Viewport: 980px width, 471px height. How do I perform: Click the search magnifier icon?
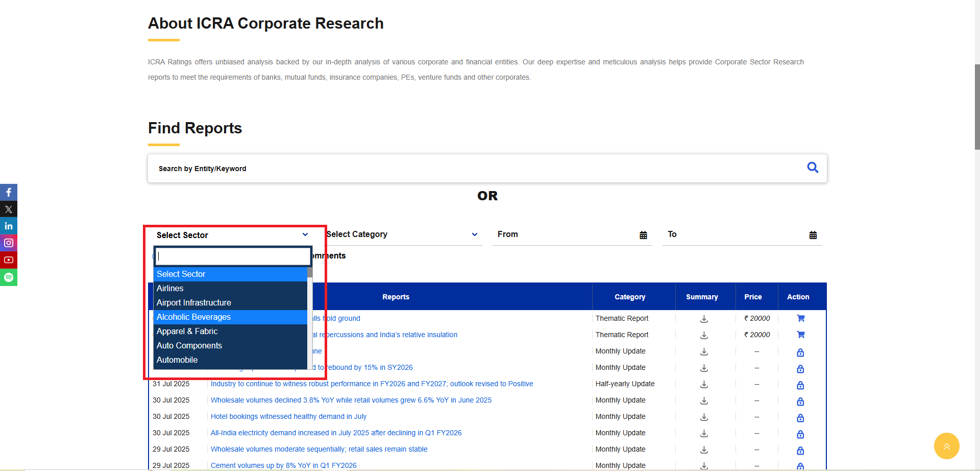pyautogui.click(x=813, y=168)
